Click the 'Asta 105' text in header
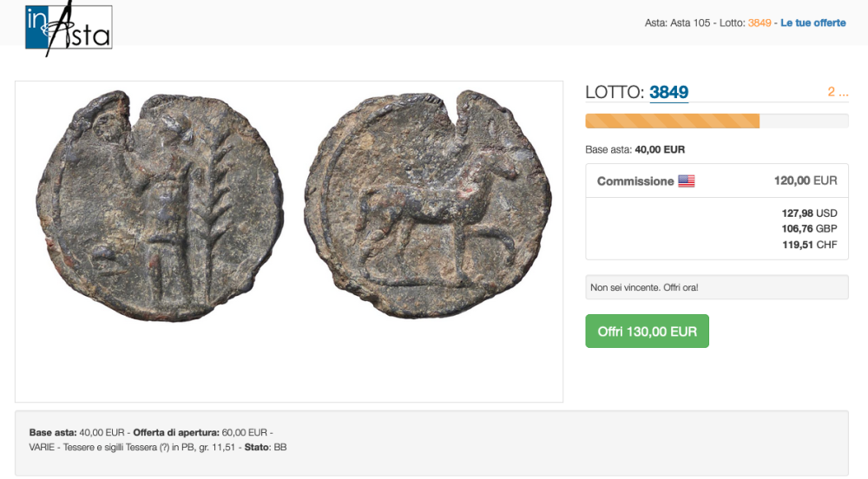The height and width of the screenshot is (479, 868). 691,23
